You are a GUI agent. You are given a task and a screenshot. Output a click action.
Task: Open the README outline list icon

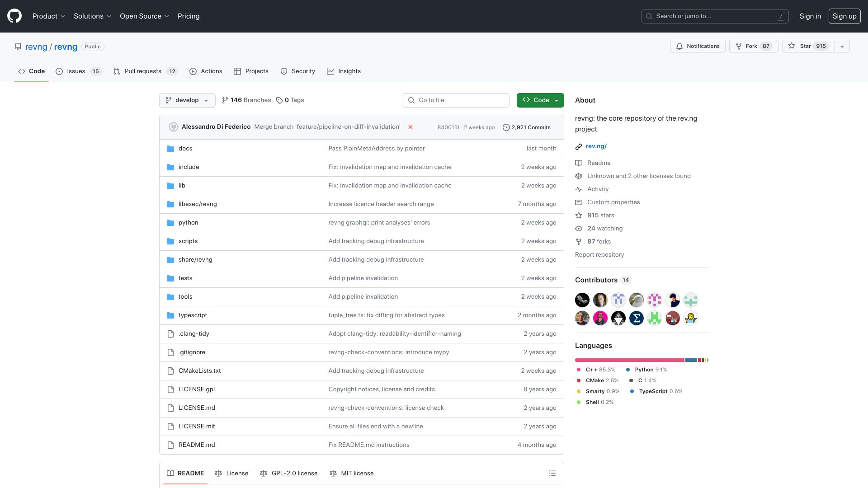point(552,473)
